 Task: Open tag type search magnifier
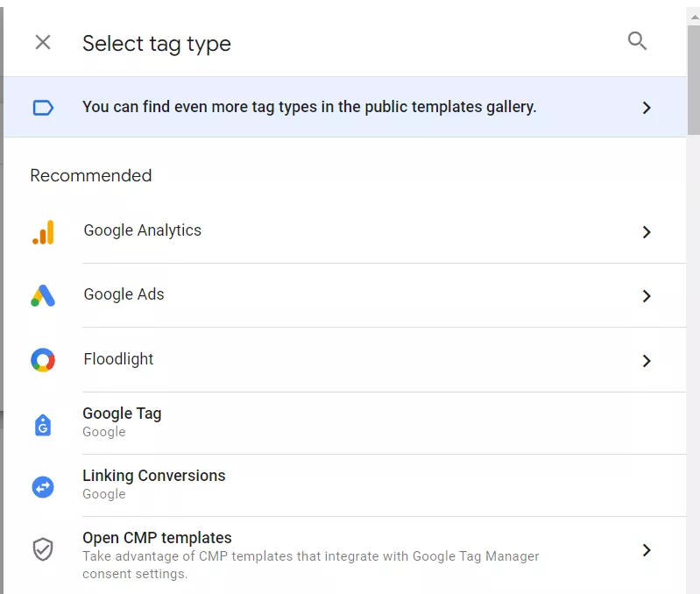pyautogui.click(x=637, y=41)
